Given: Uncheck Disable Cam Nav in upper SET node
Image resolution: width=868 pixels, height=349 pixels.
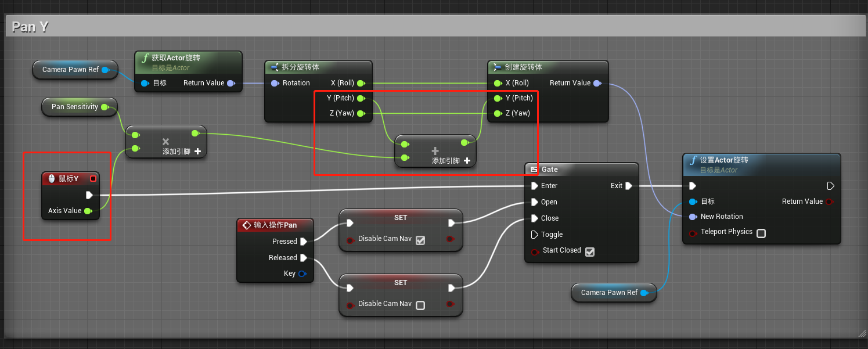Looking at the screenshot, I should click(x=420, y=240).
